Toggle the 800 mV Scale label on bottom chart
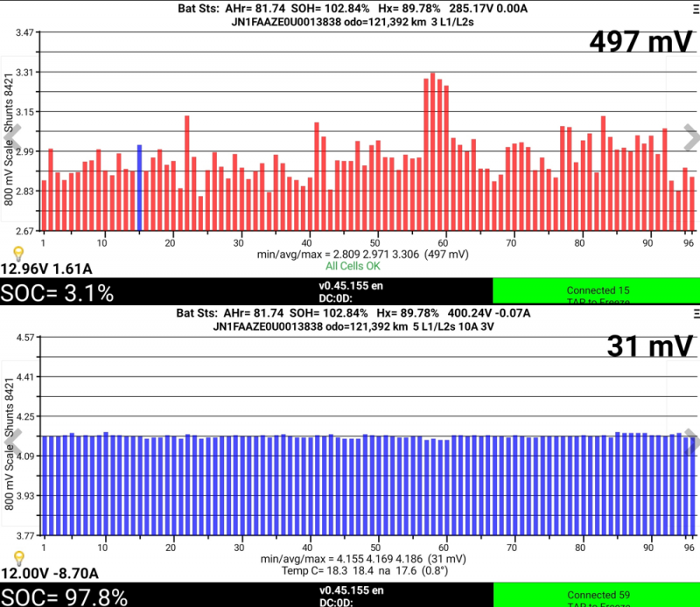This screenshot has width=700, height=607. pos(9,443)
